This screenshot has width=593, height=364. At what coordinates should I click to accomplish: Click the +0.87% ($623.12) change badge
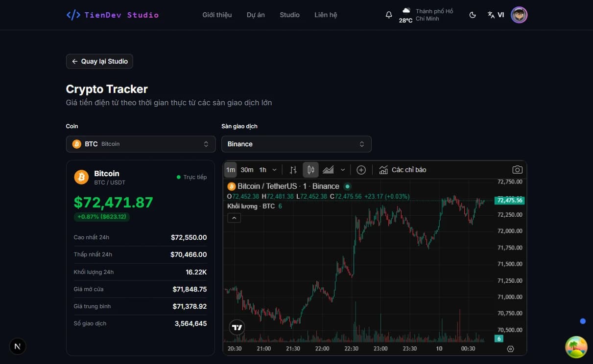pyautogui.click(x=102, y=216)
